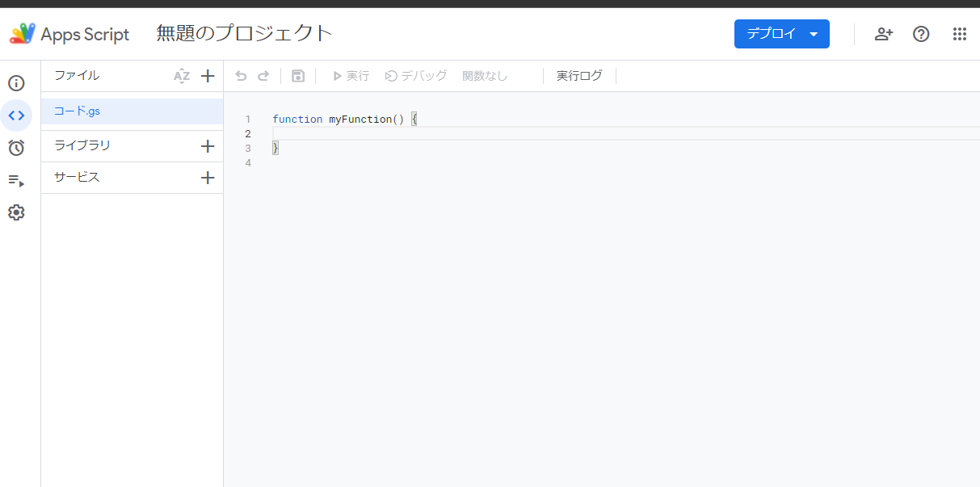Sort files with the A-Z icon
The height and width of the screenshot is (487, 980).
click(x=183, y=75)
